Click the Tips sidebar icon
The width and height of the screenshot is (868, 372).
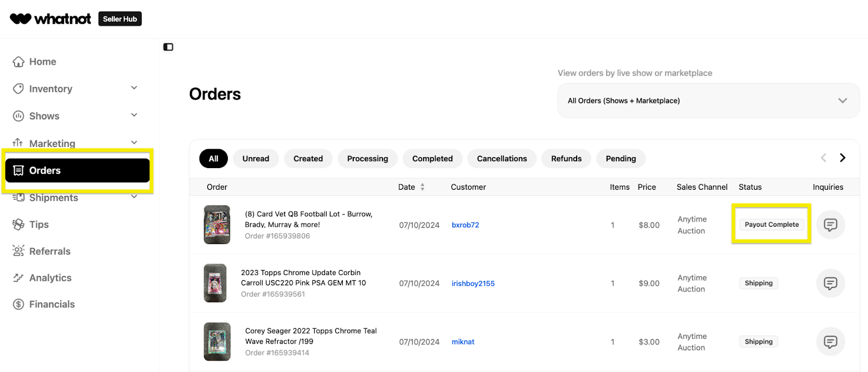[18, 225]
